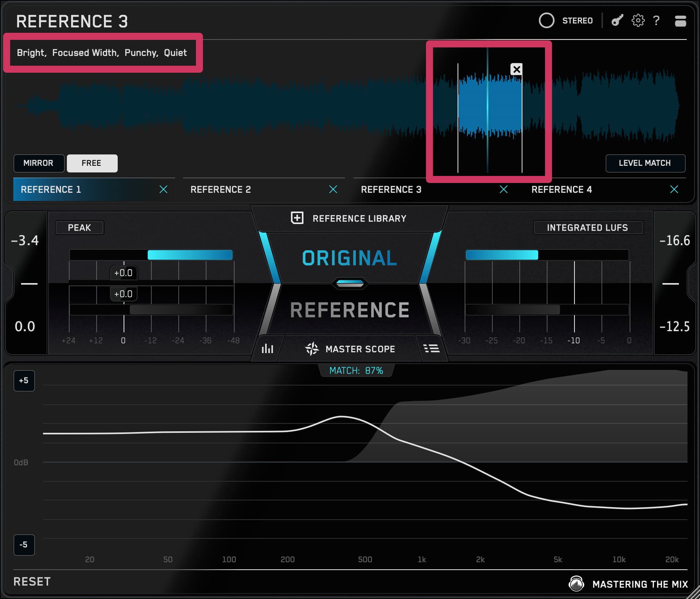Open INTEGRATED LUFS mode selector
Screen dimensions: 700x599
coord(588,228)
